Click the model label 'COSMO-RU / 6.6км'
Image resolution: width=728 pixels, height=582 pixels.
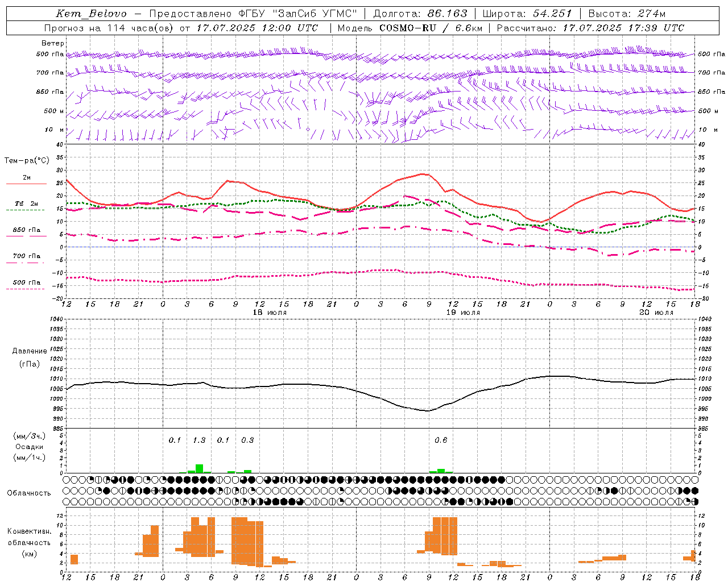coord(431,28)
